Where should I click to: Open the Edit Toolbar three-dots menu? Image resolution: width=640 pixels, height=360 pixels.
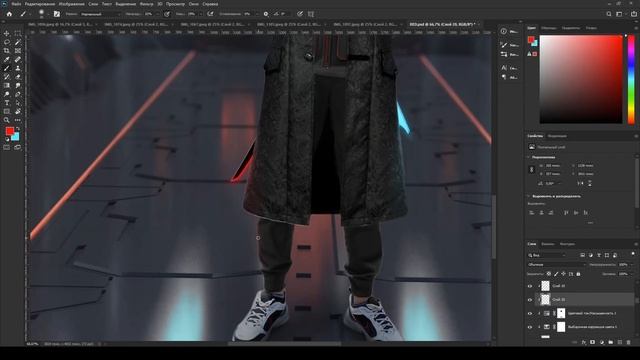tap(18, 120)
